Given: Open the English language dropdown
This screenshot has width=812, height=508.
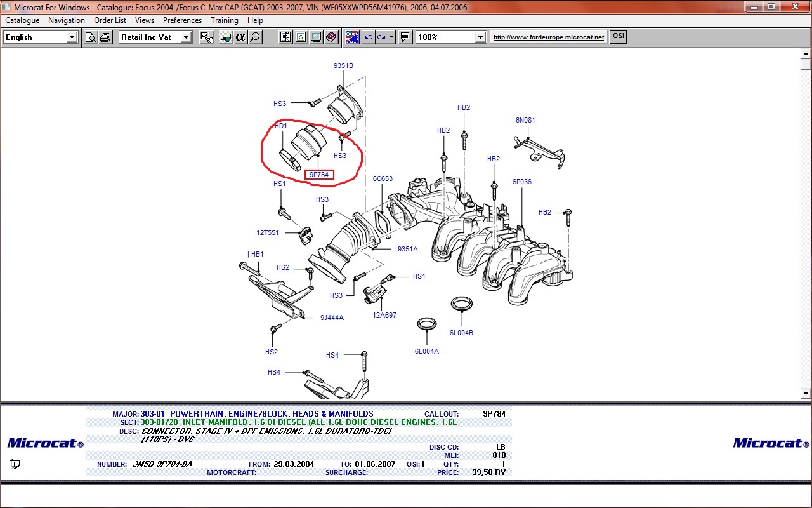Looking at the screenshot, I should (x=72, y=37).
